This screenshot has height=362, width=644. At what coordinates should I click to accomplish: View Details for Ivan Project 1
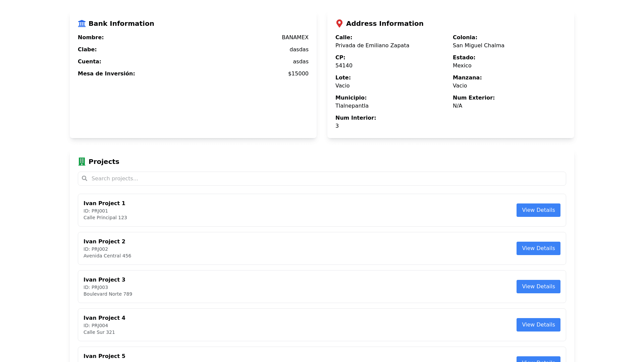(x=538, y=210)
